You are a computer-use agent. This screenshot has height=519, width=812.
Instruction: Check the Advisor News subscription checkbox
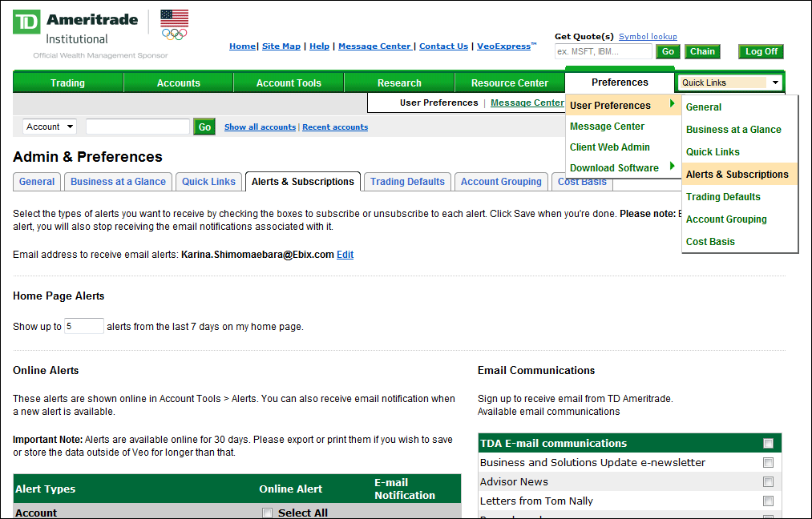768,481
